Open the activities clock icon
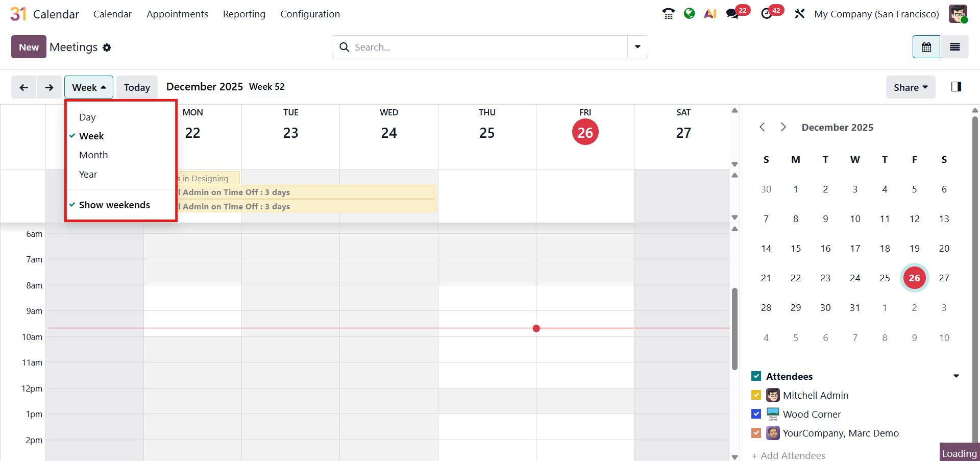 (x=767, y=14)
